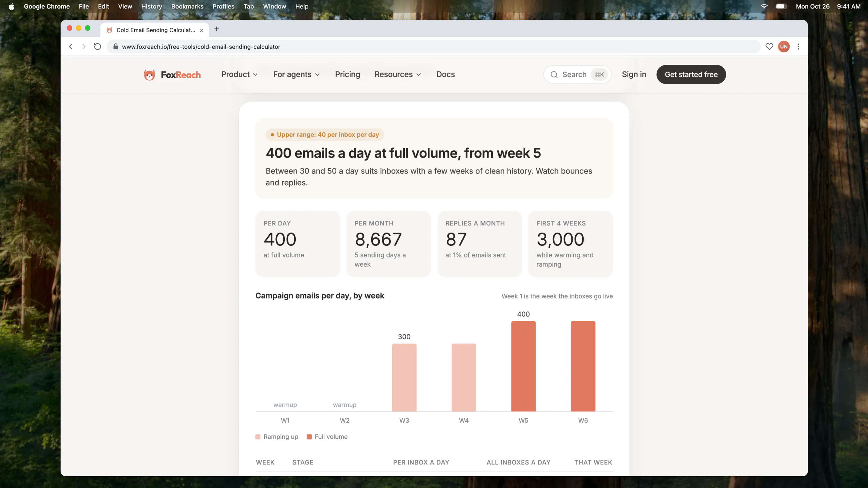Image resolution: width=868 pixels, height=488 pixels.
Task: Click the bookmark heart icon in the toolbar
Action: point(769,46)
